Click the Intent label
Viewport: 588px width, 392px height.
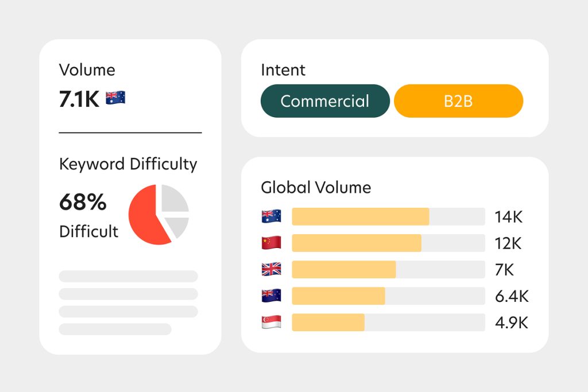(283, 70)
